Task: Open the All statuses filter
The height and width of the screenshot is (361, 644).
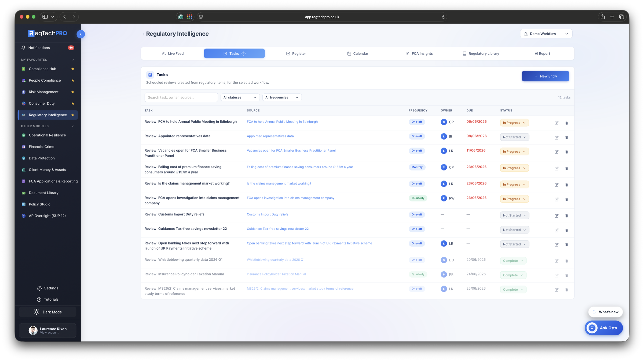Action: 240,97
